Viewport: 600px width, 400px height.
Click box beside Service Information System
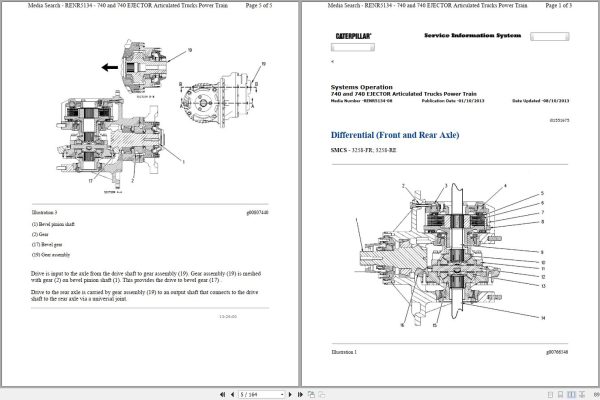pos(549,36)
